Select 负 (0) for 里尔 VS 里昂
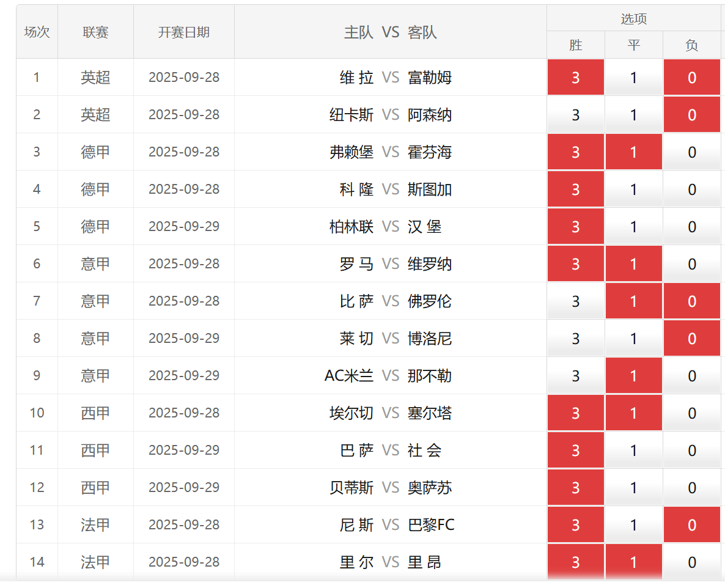The image size is (725, 588). (691, 562)
